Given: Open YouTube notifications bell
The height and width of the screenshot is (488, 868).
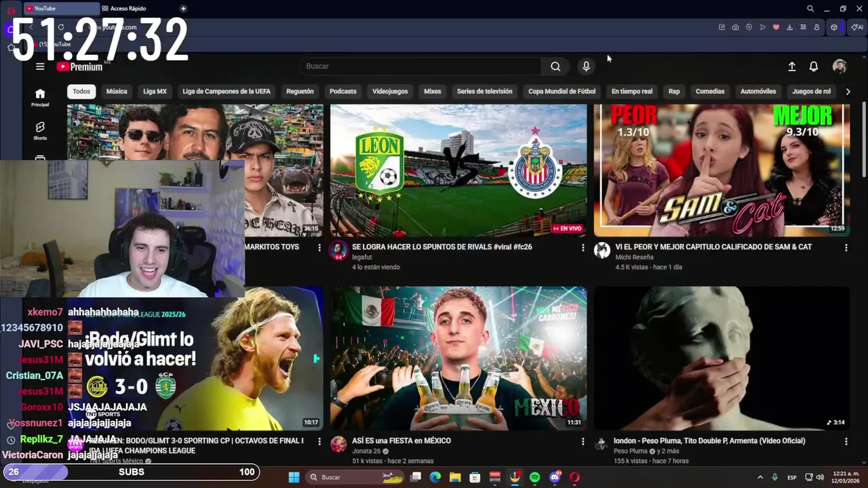Looking at the screenshot, I should 814,66.
